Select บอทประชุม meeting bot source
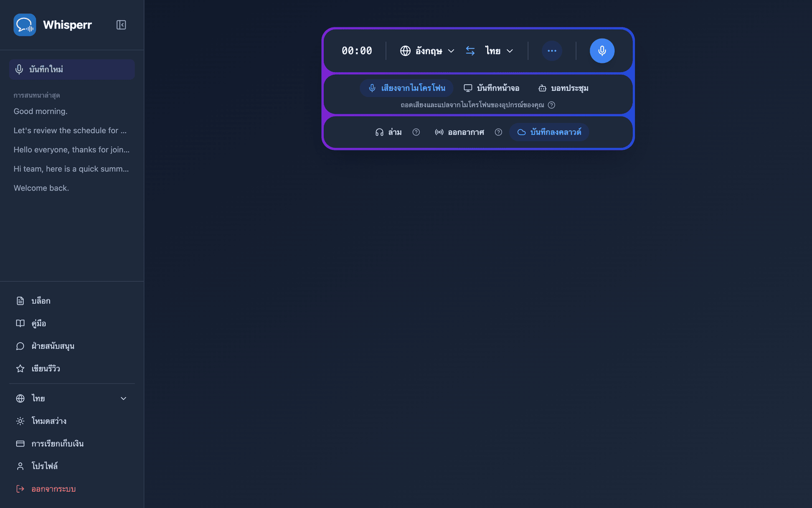This screenshot has height=508, width=812. click(563, 88)
